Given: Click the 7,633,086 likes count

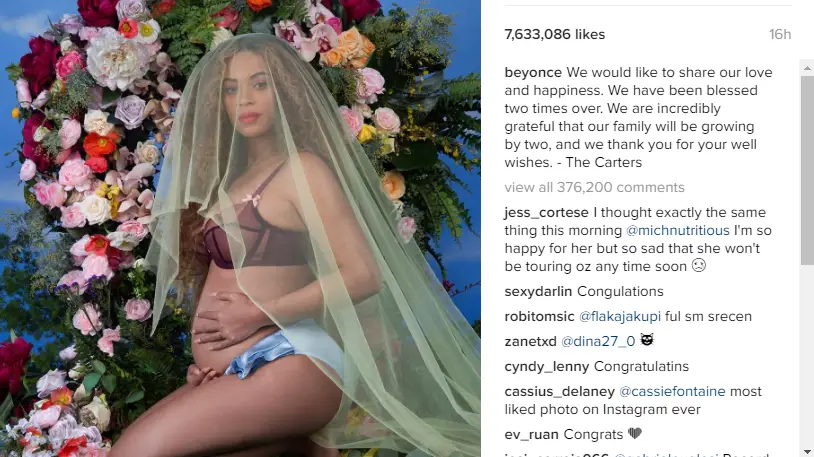Looking at the screenshot, I should coord(554,35).
